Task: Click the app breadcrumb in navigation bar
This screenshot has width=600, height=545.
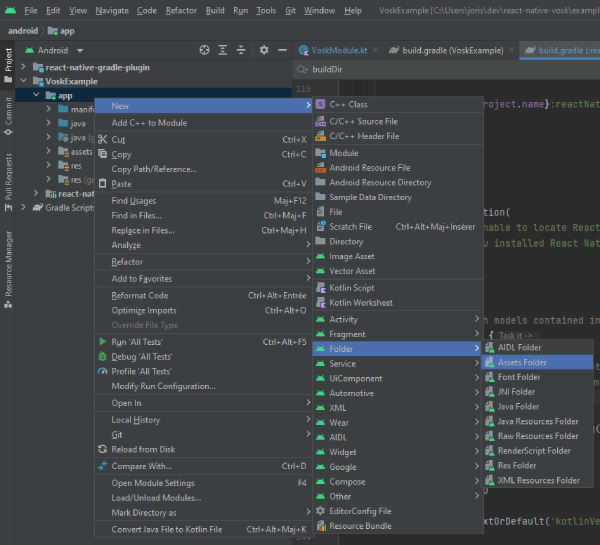Action: [61, 31]
